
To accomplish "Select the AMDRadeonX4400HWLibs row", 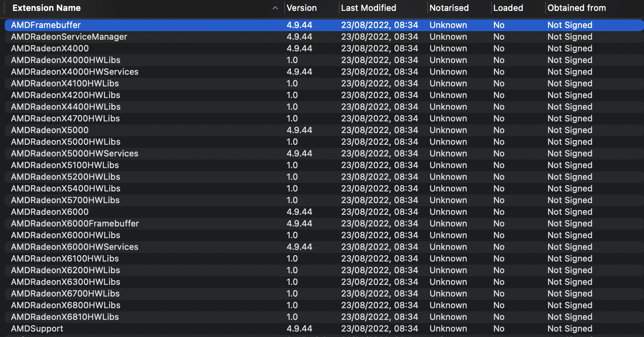I will click(x=324, y=107).
